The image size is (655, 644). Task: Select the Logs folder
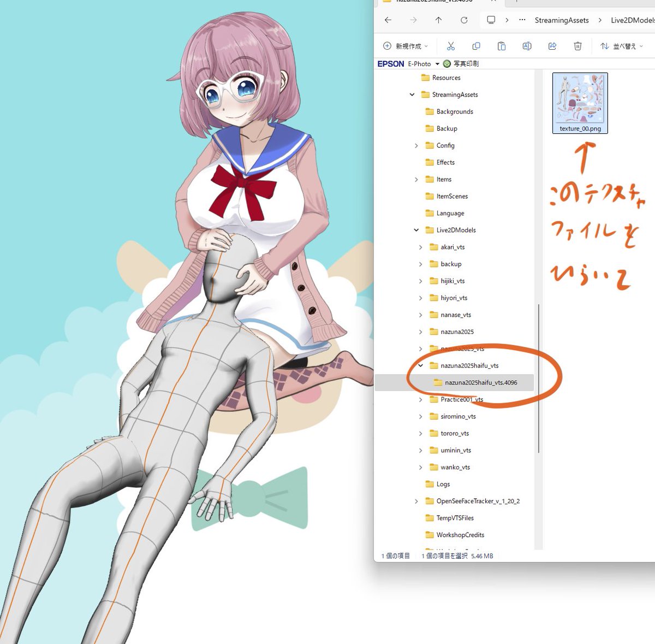[x=438, y=484]
